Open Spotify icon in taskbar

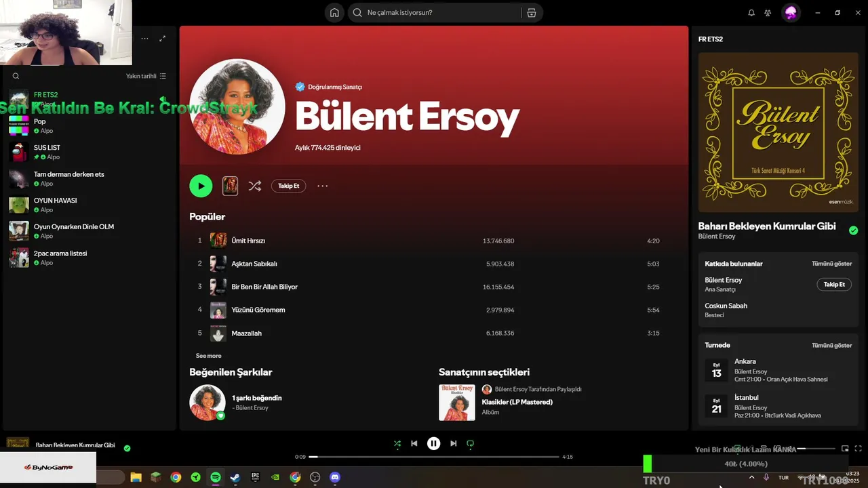coord(216,477)
